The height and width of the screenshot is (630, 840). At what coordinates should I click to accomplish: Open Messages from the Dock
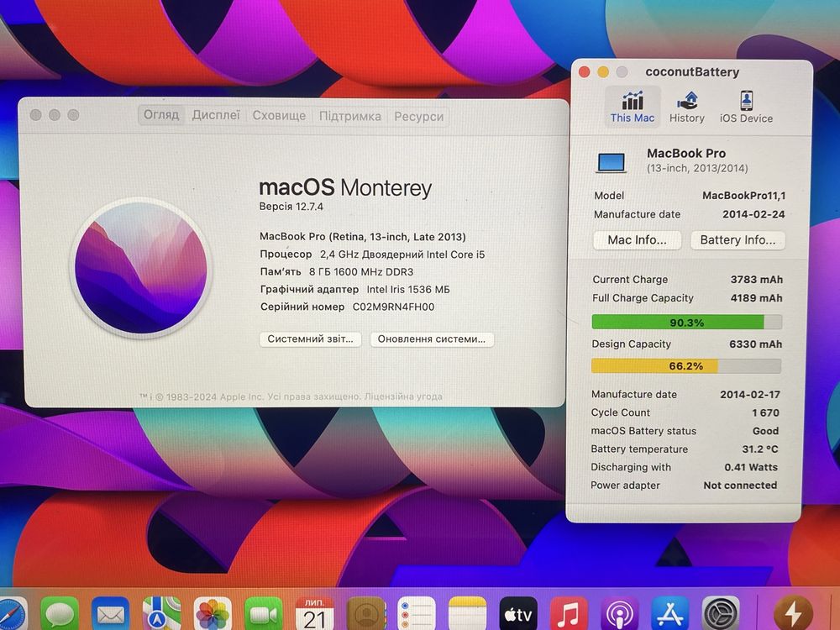pyautogui.click(x=60, y=614)
